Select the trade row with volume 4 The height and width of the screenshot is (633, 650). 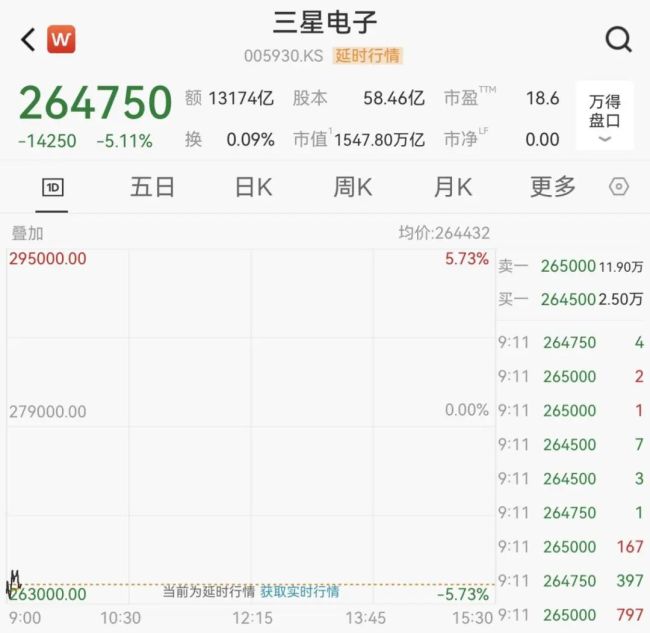pos(570,342)
